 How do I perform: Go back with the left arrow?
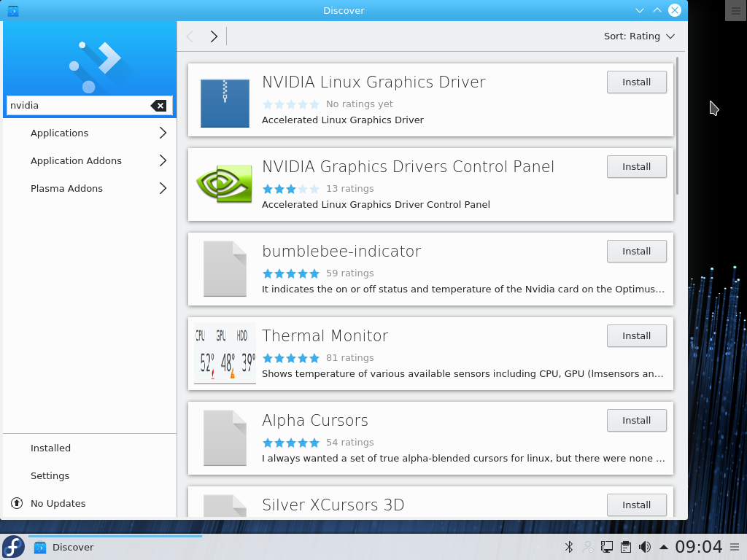coord(190,36)
